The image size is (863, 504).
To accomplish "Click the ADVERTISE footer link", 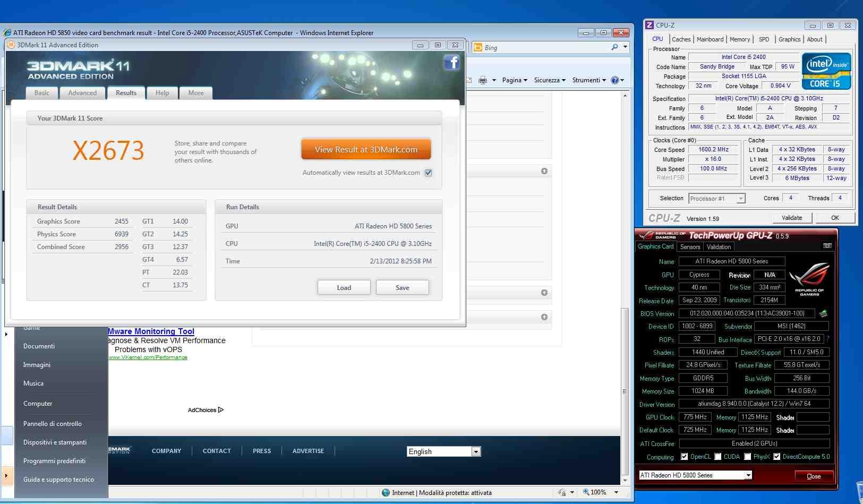I will tap(308, 451).
